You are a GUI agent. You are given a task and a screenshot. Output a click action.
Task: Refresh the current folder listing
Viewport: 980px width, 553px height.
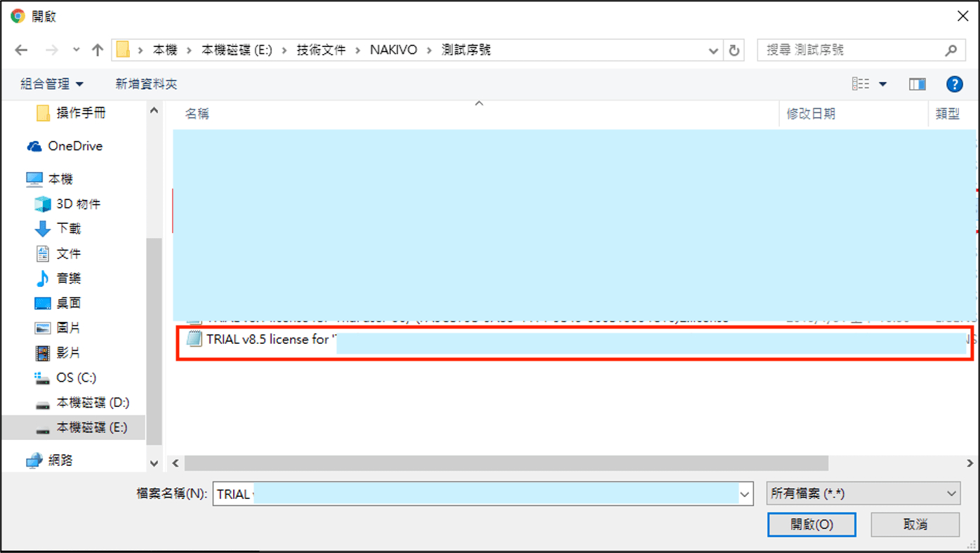pos(734,50)
